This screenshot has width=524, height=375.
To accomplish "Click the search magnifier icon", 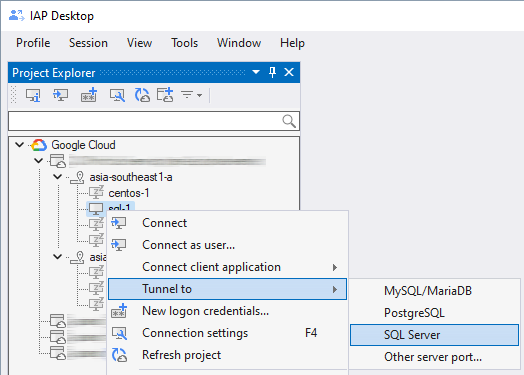I will click(x=289, y=121).
